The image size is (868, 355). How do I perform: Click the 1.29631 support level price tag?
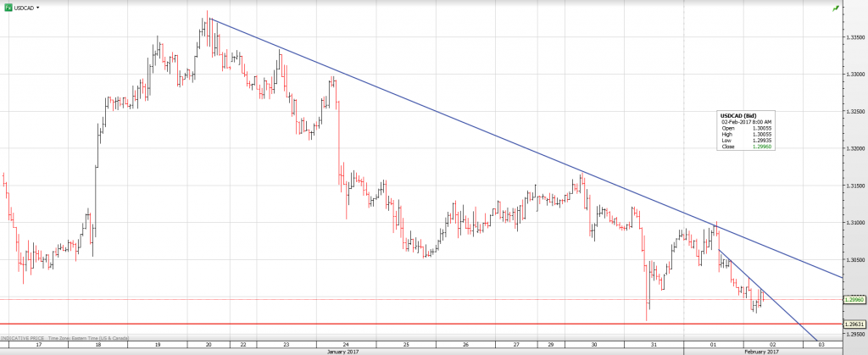[854, 324]
